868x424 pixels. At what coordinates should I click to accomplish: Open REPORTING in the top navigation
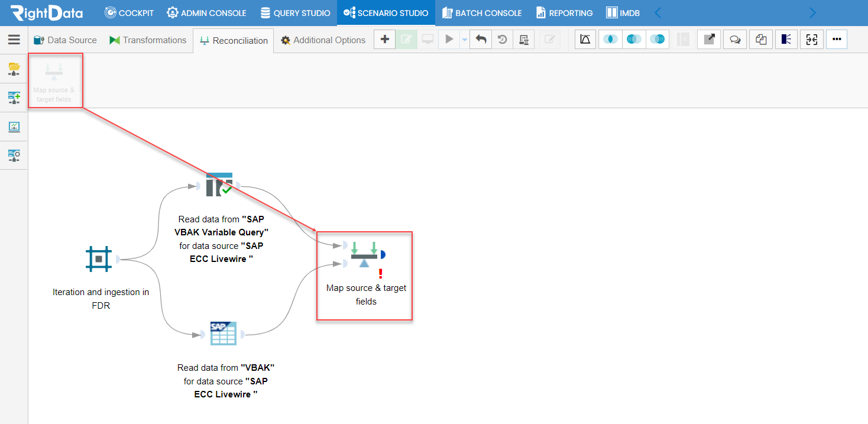[x=565, y=13]
